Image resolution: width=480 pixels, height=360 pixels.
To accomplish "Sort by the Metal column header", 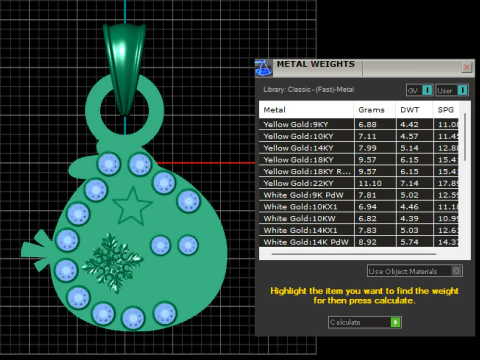I will [306, 110].
